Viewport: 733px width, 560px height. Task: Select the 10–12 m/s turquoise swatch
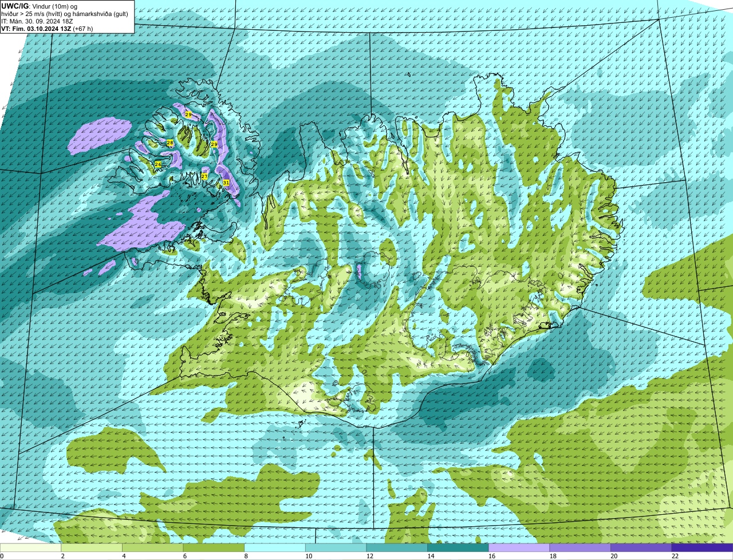[x=336, y=547]
